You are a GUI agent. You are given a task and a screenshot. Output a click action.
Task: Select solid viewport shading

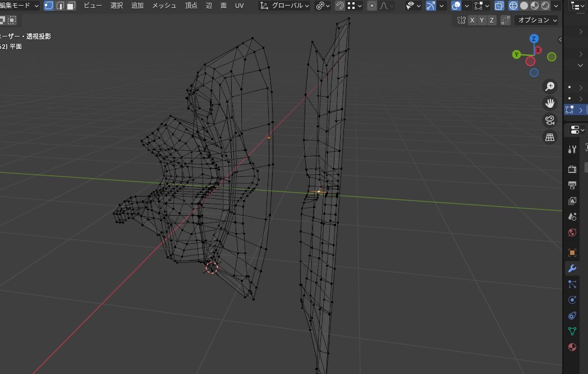(x=524, y=6)
